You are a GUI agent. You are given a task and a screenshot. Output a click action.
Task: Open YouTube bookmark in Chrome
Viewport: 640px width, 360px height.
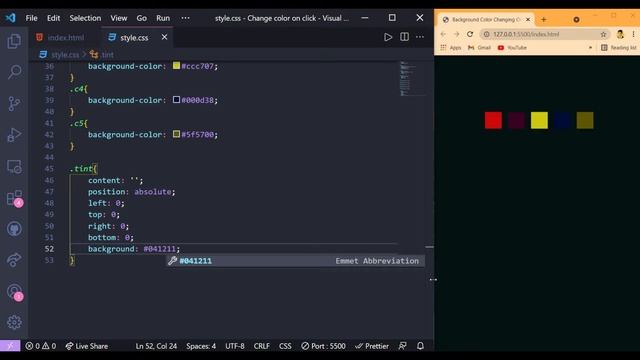pos(512,48)
